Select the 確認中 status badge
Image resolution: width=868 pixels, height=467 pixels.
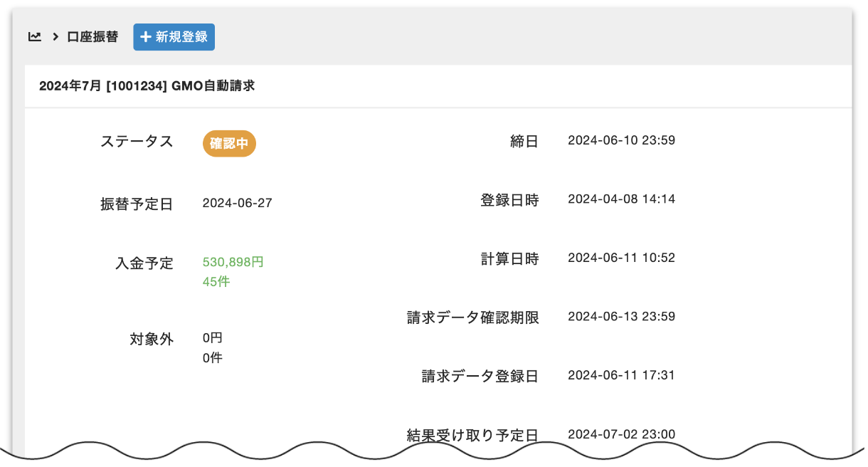pos(229,143)
